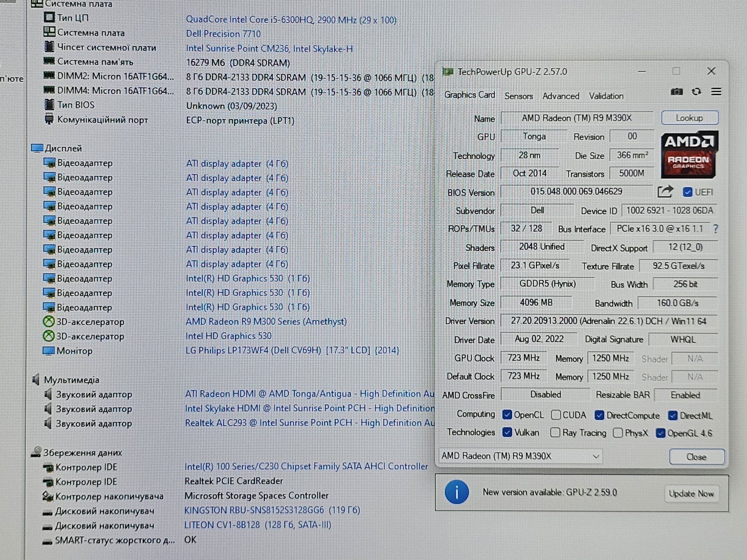Toggle the OpenCL checkbox
This screenshot has height=560, width=747.
507,414
